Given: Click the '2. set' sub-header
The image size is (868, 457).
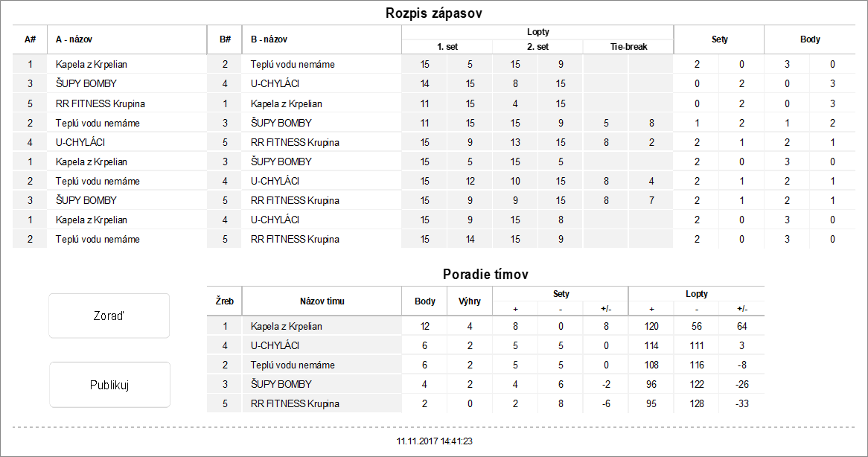Looking at the screenshot, I should (537, 46).
